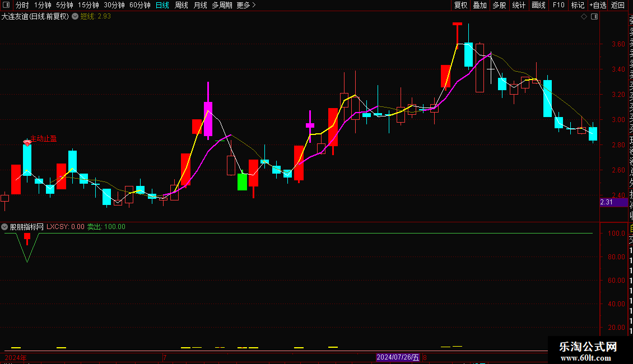
Task: Click the month 7 marker on time axis
Action: point(165,357)
